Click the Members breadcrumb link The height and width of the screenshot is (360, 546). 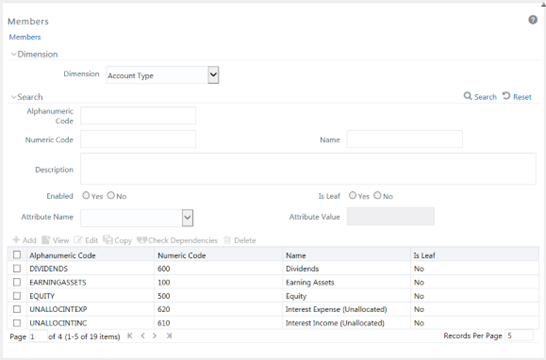(x=25, y=37)
